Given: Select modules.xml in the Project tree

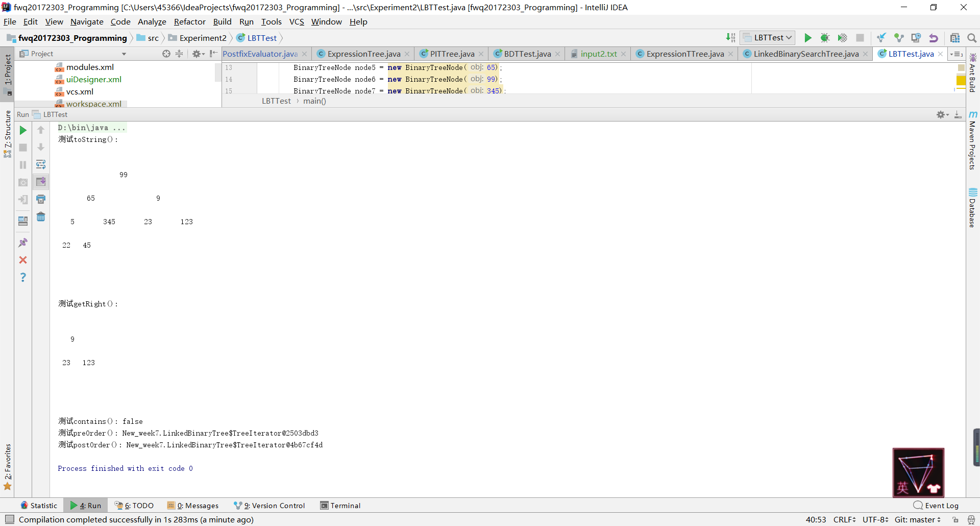Looking at the screenshot, I should click(x=90, y=67).
